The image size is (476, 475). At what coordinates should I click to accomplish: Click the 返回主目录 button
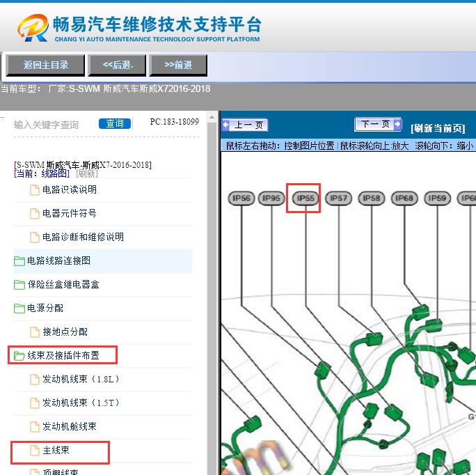pyautogui.click(x=45, y=65)
